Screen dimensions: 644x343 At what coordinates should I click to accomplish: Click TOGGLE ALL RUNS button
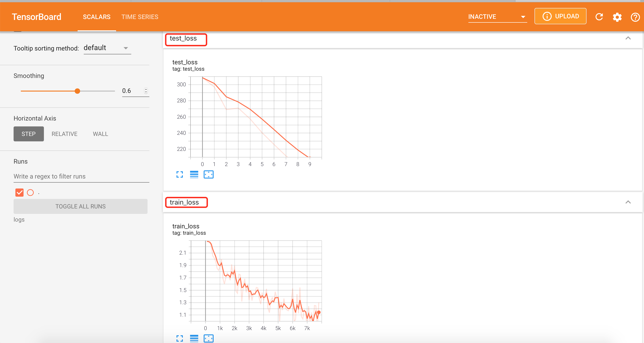[81, 206]
